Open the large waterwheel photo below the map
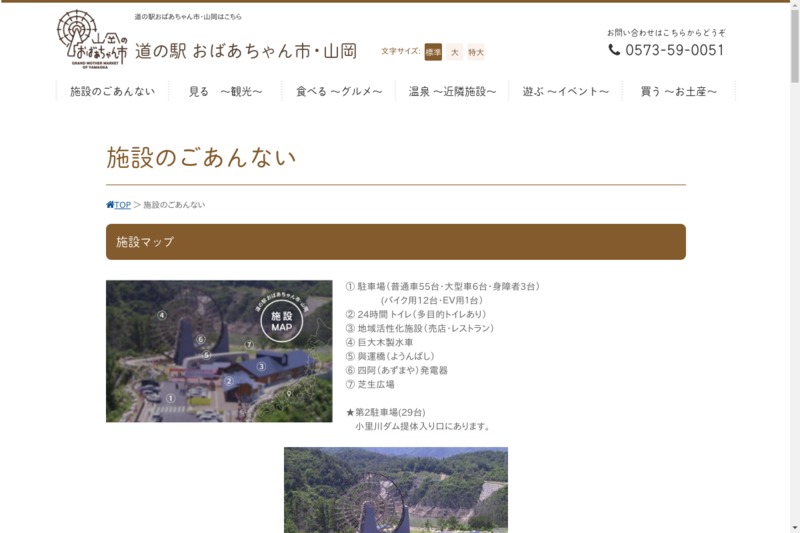Screen dimensions: 800x533 tap(395, 490)
